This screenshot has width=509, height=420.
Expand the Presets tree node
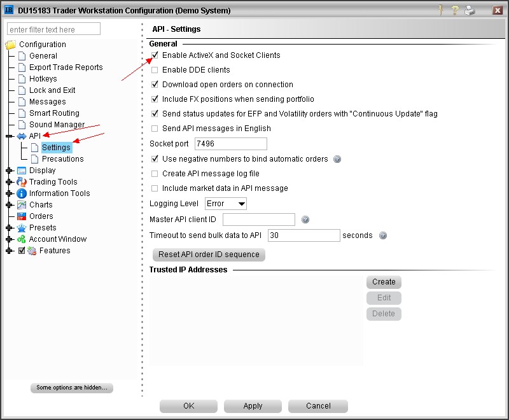[10, 228]
